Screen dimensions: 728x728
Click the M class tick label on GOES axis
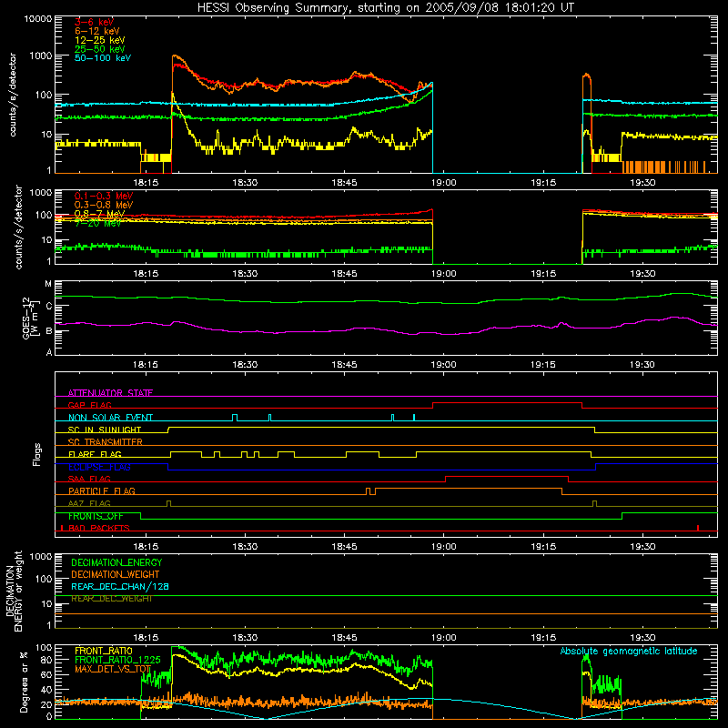click(x=48, y=284)
